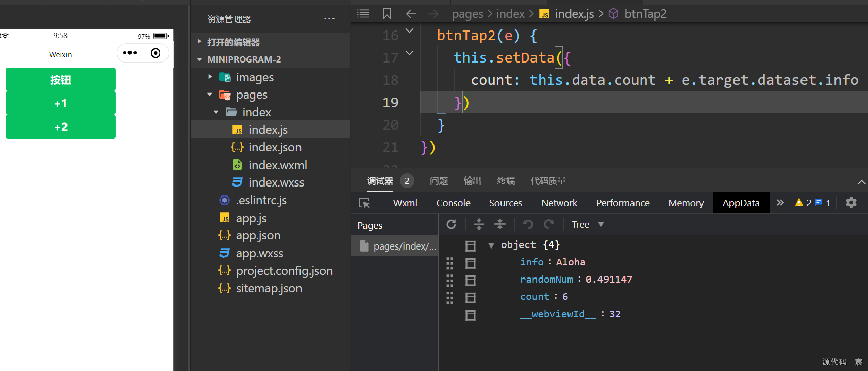Select the AppData tab
Screen dimensions: 868x371
pyautogui.click(x=741, y=203)
